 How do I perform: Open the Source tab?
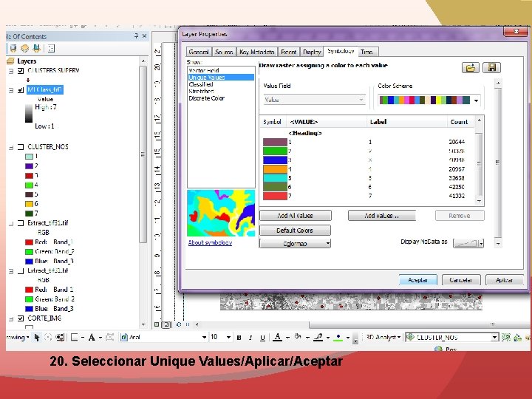click(224, 52)
